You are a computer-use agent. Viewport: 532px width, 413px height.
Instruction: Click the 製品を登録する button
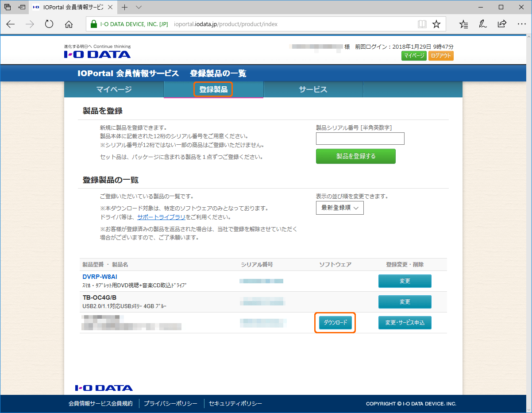pyautogui.click(x=356, y=156)
